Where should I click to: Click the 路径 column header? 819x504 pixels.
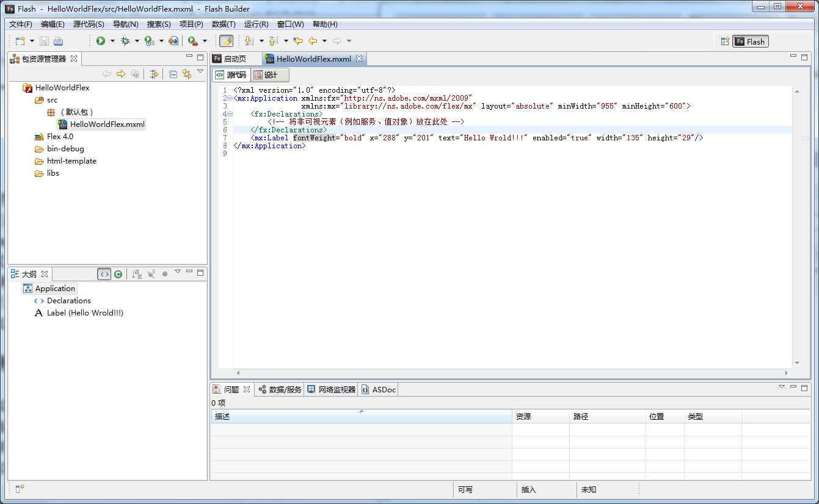tap(607, 416)
